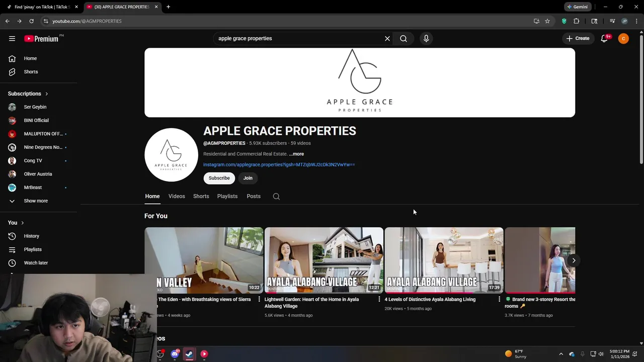644x362 pixels.
Task: Show next videos with carousel arrow
Action: 574,260
